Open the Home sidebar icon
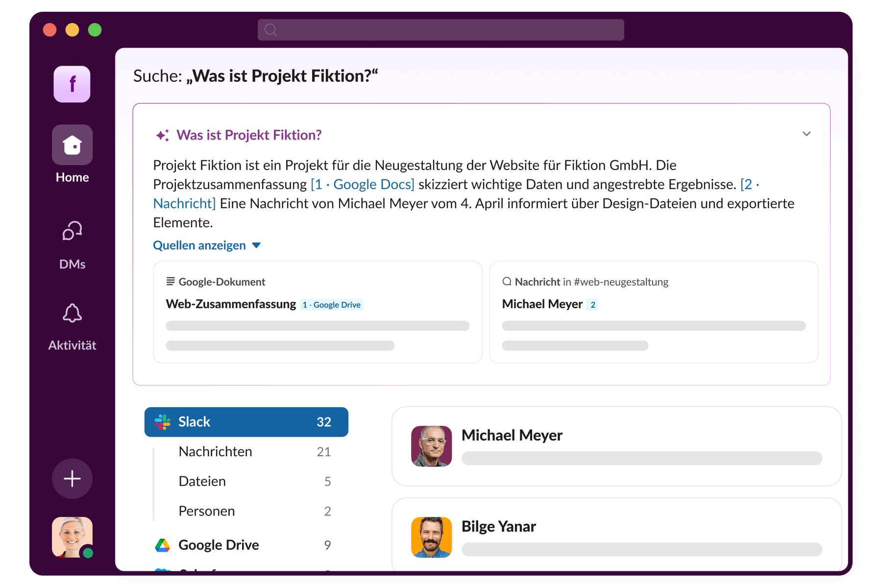 tap(72, 145)
